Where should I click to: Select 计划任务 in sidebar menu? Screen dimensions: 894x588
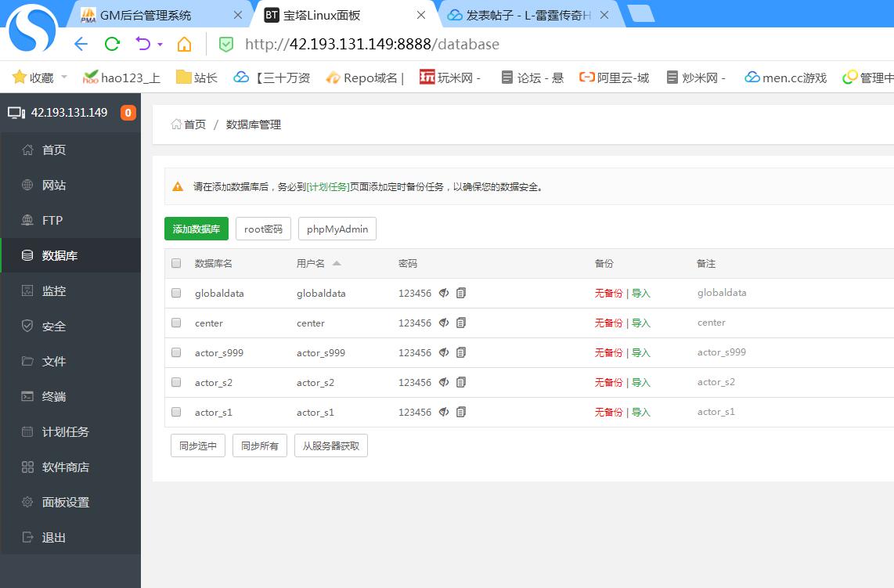(65, 431)
